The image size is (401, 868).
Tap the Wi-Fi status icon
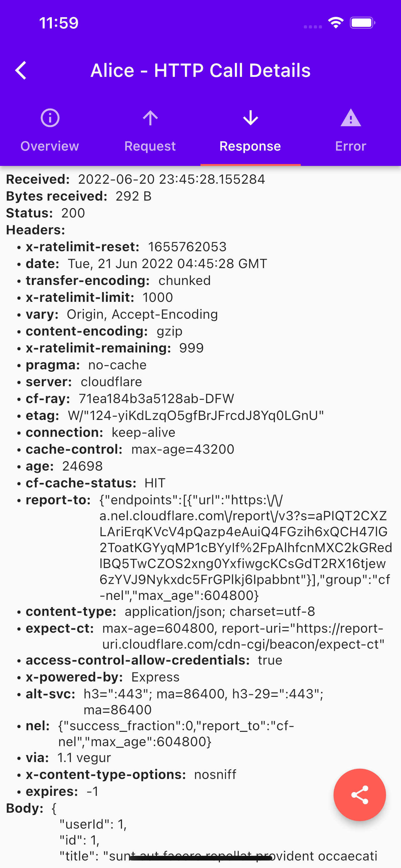click(x=336, y=23)
